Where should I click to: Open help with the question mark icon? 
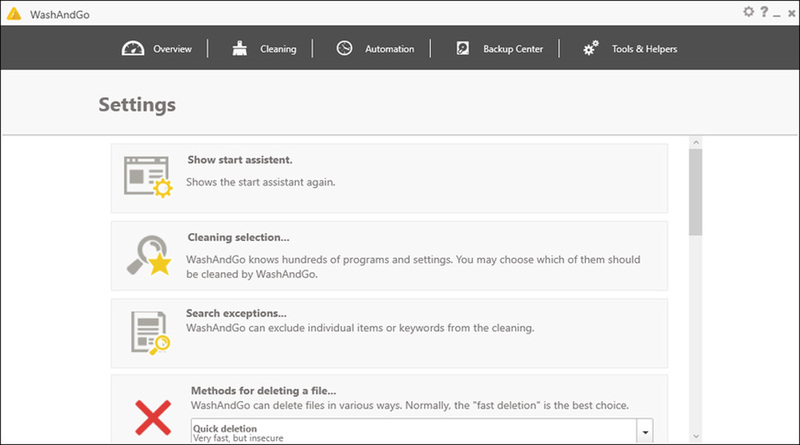coord(764,11)
